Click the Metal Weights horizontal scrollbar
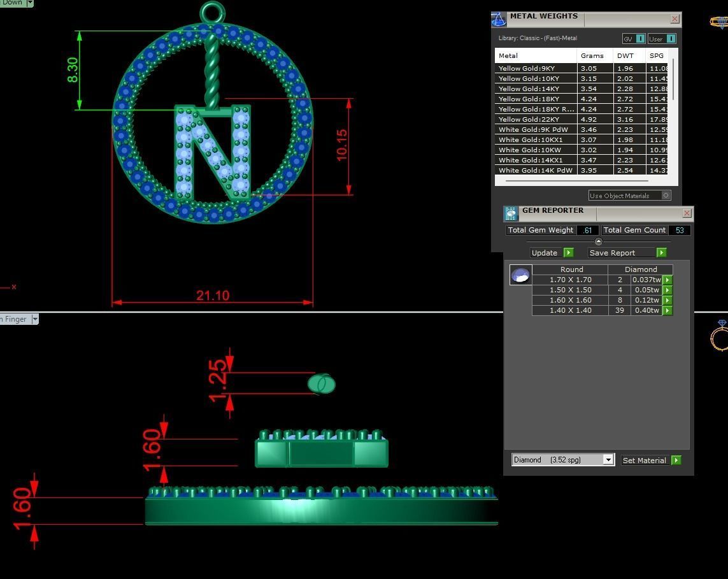This screenshot has height=579, width=728. coord(576,181)
